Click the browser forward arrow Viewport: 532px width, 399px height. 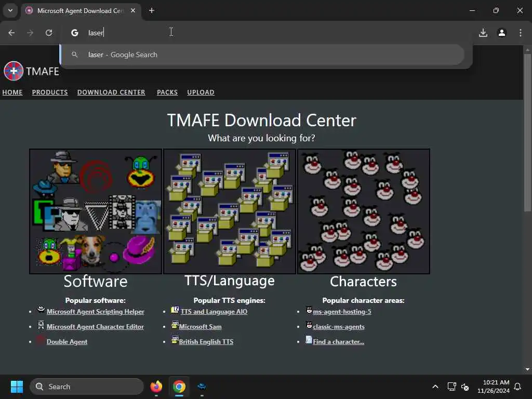tap(30, 33)
